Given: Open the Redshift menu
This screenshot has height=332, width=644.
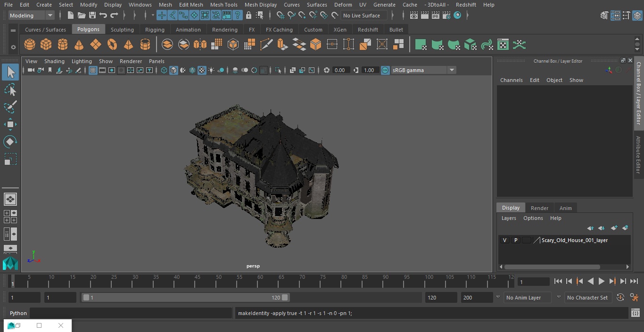Looking at the screenshot, I should (466, 5).
